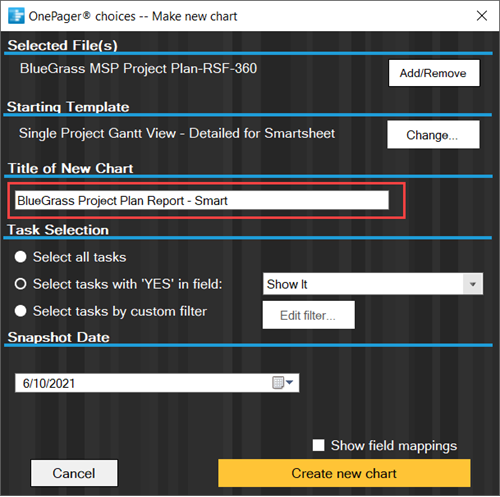Click the dialog title bar text
Screen dimensions: 500x497
coord(133,16)
